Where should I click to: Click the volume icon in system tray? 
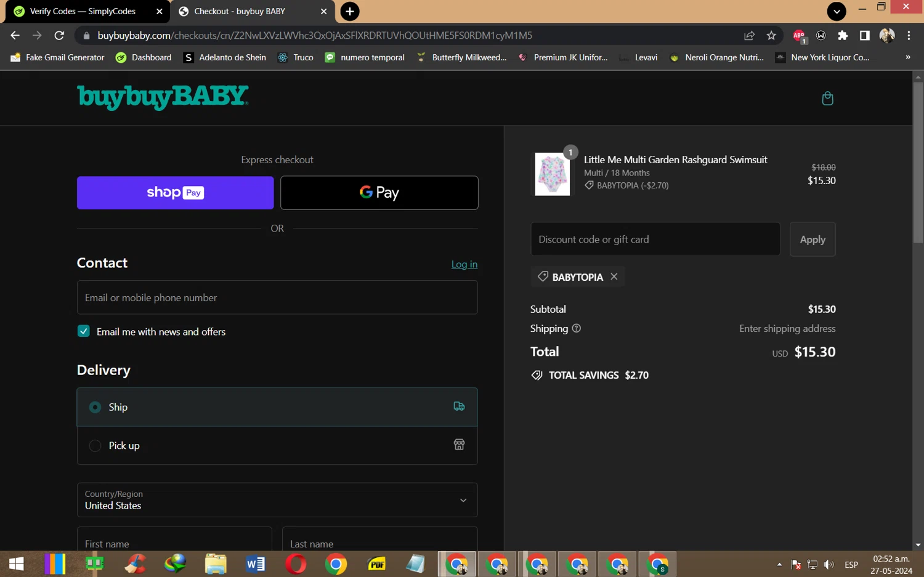(829, 564)
